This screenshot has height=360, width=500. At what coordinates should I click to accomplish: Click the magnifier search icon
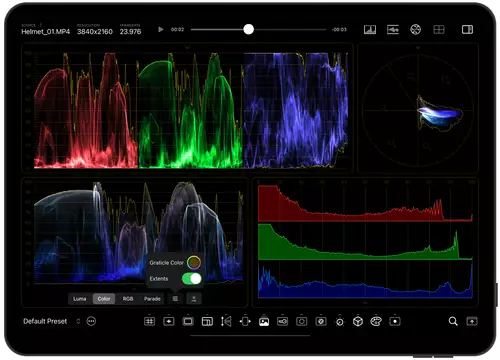pos(453,321)
